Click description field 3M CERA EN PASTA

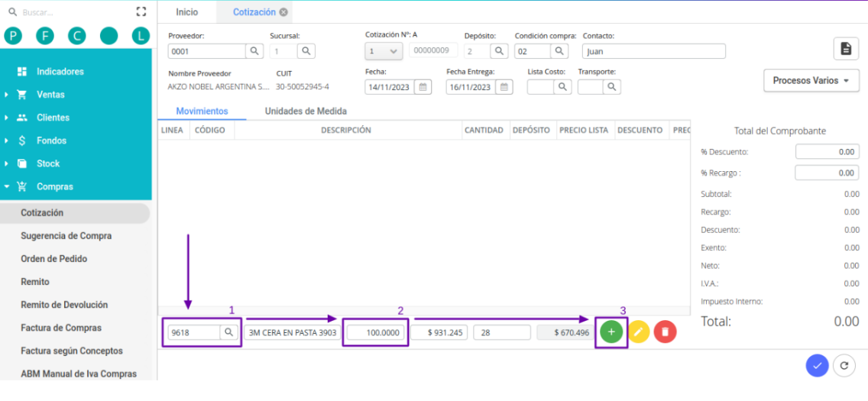tap(293, 332)
